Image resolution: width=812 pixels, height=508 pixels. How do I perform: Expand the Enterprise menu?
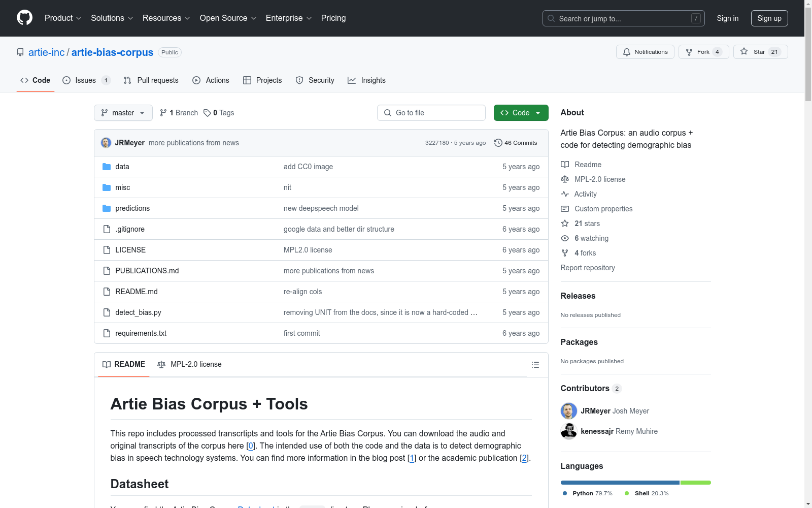pos(289,18)
